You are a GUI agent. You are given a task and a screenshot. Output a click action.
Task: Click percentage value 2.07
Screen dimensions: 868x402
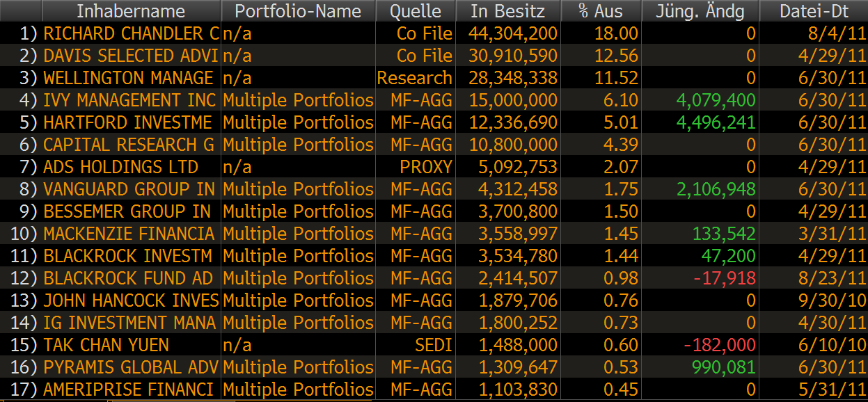(x=621, y=167)
